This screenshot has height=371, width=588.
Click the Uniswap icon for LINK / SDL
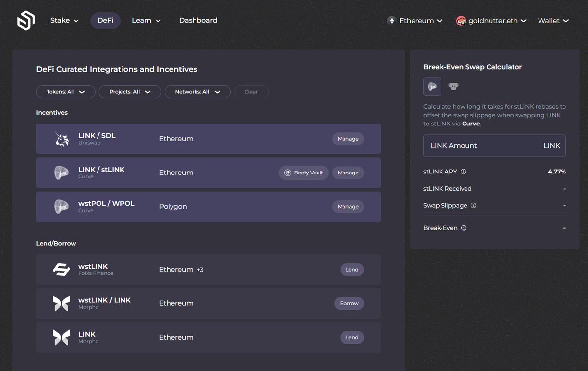click(x=62, y=139)
